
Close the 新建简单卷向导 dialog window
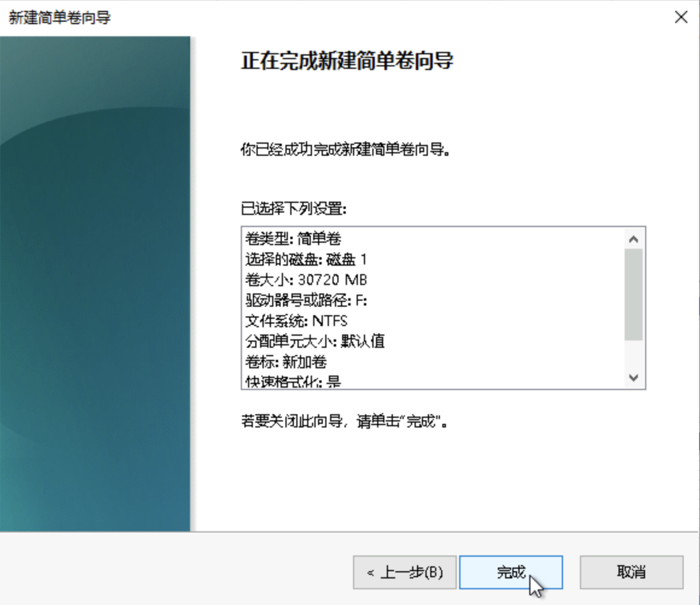coord(681,18)
